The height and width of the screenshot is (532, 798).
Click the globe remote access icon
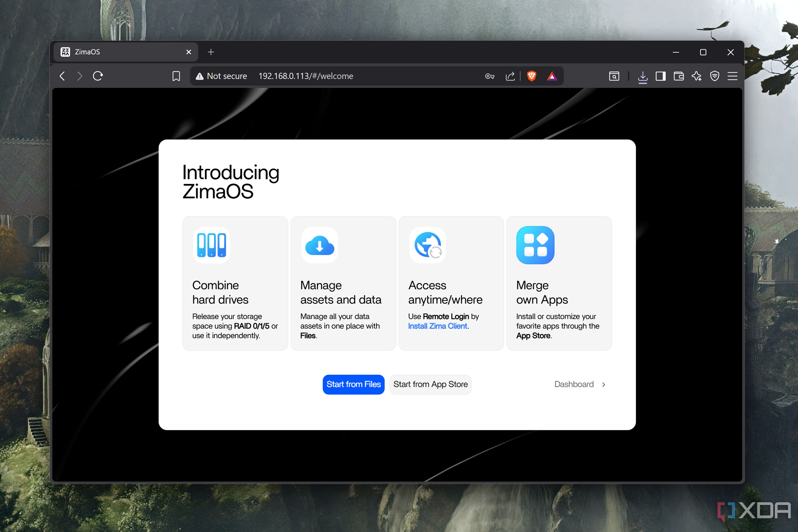(x=427, y=245)
